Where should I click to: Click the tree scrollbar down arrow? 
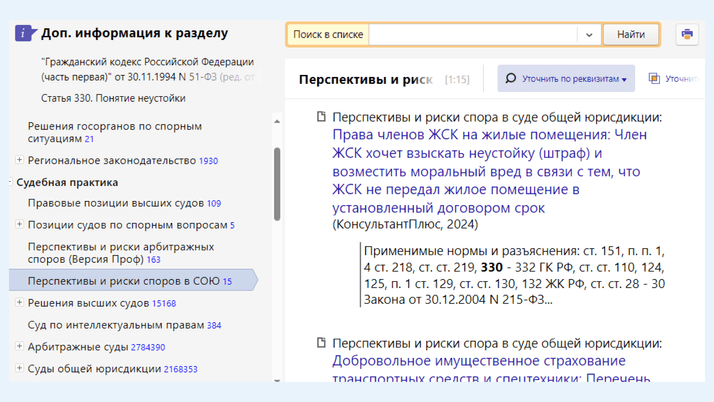277,380
